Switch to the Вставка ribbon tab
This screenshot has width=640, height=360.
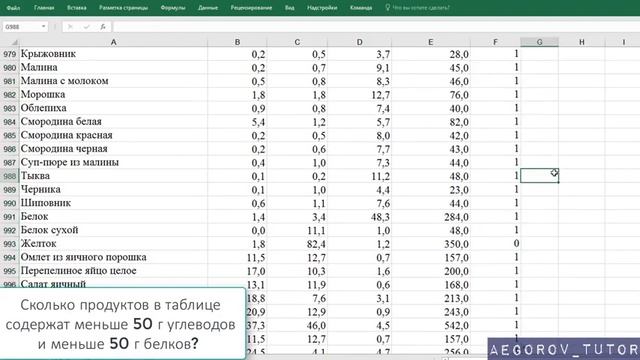point(77,8)
